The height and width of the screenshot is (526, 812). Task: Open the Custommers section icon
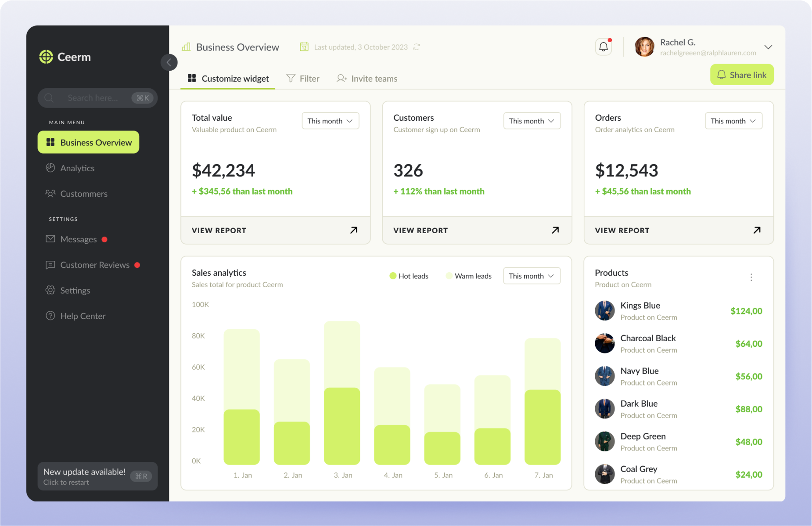[x=51, y=194]
